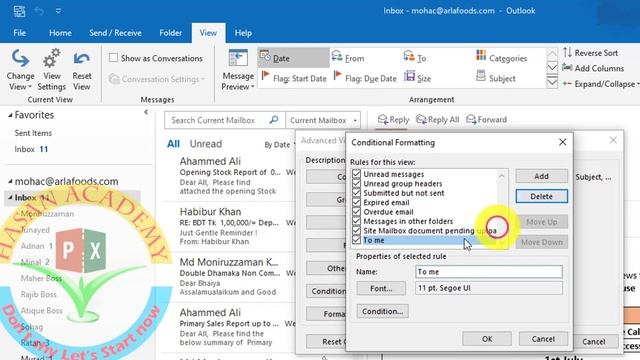This screenshot has width=640, height=360.
Task: Open Expand/Collapse menu
Action: [x=600, y=84]
